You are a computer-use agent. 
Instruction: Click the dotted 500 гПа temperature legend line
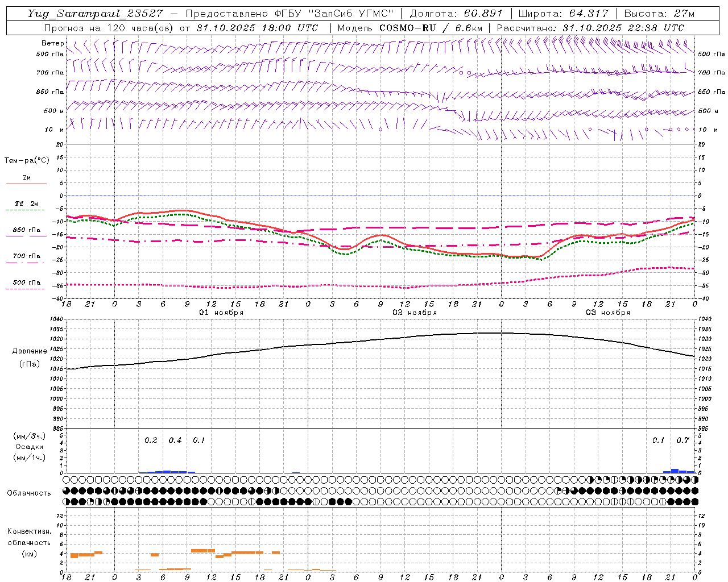pyautogui.click(x=25, y=289)
